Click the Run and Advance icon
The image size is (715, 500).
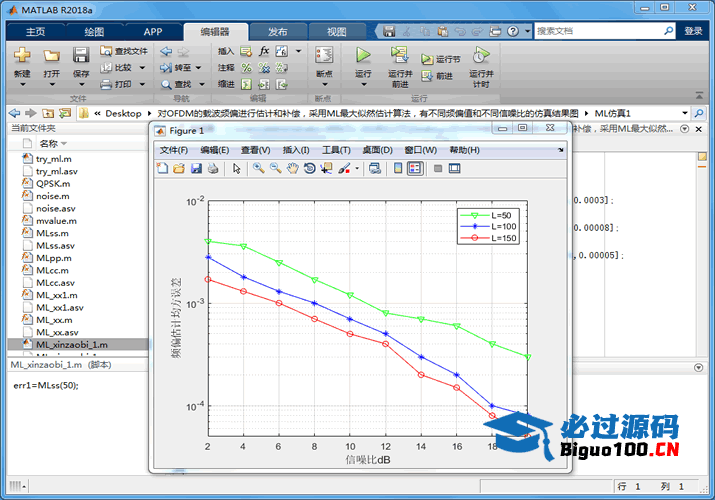(x=399, y=55)
